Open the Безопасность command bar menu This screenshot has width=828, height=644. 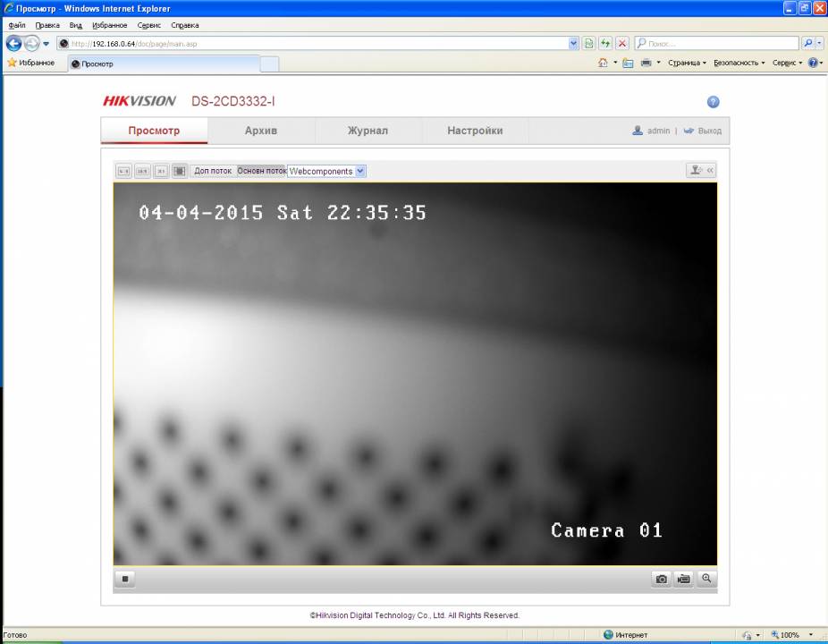pyautogui.click(x=739, y=63)
